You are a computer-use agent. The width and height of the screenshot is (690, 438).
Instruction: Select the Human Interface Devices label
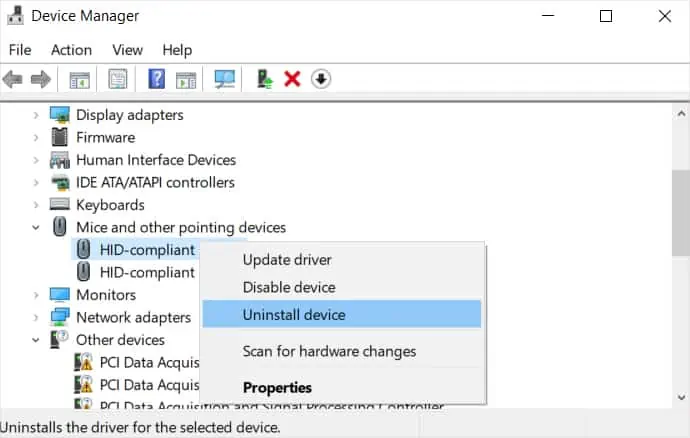point(156,160)
